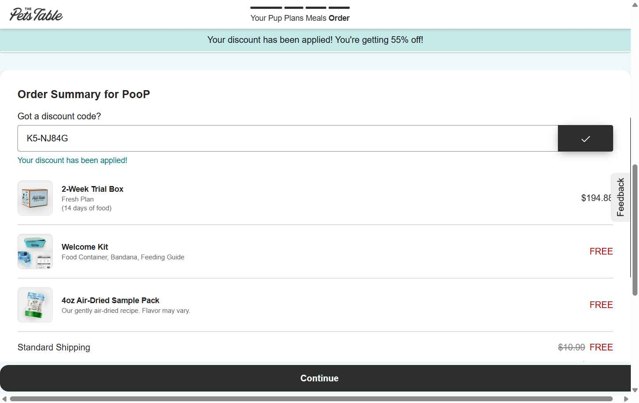Click the scroll-right arrow

coord(626,399)
